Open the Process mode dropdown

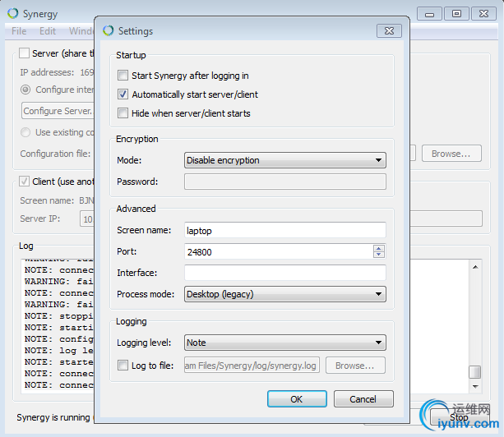285,294
